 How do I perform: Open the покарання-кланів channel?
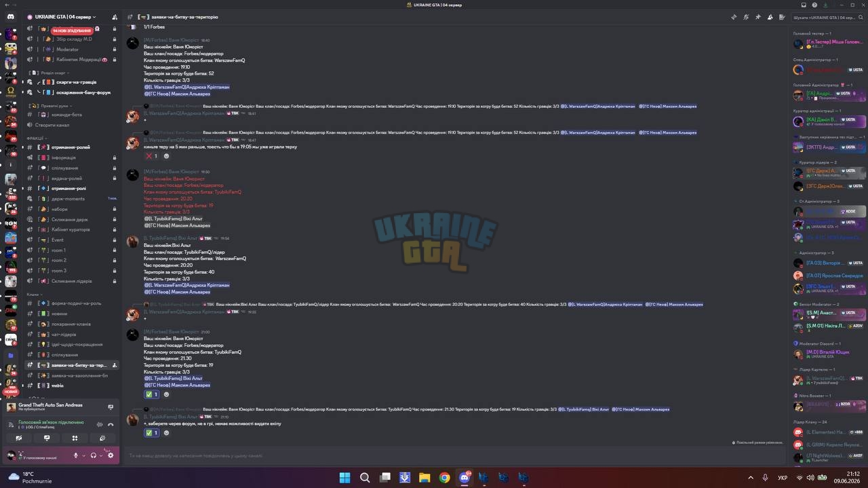tap(72, 324)
